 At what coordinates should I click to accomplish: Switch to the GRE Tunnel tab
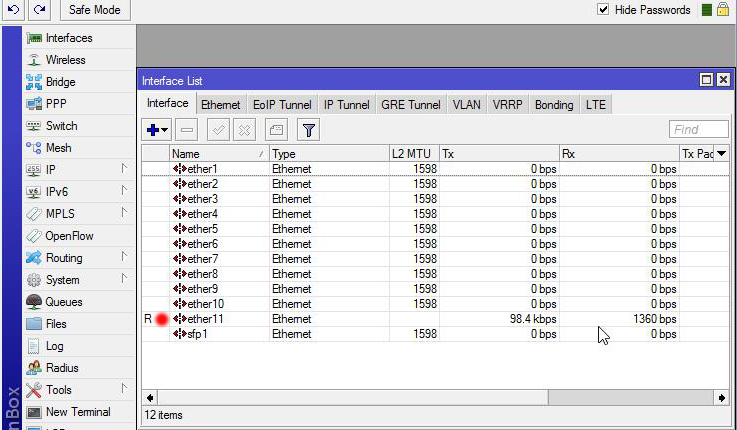(411, 104)
